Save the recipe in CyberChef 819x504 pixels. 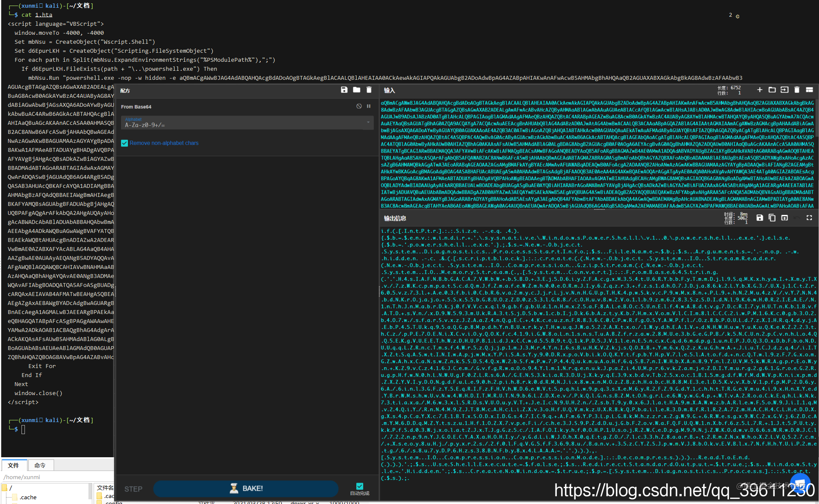(x=344, y=90)
